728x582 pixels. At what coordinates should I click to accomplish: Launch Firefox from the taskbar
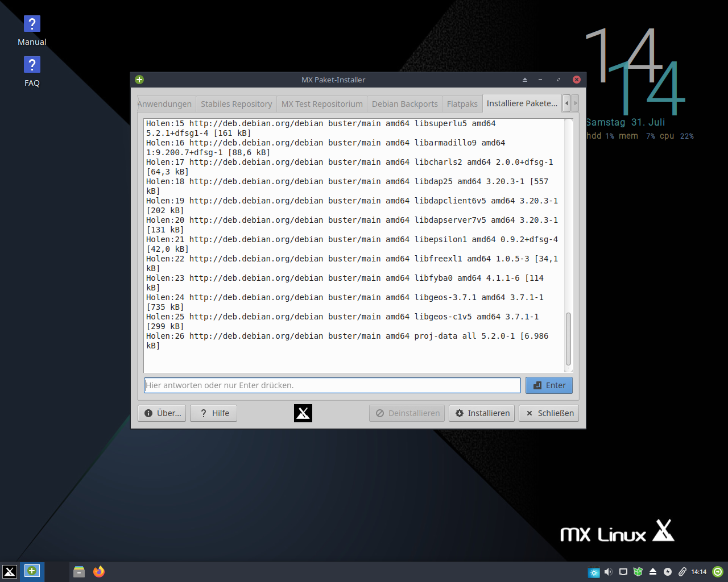[x=99, y=572]
